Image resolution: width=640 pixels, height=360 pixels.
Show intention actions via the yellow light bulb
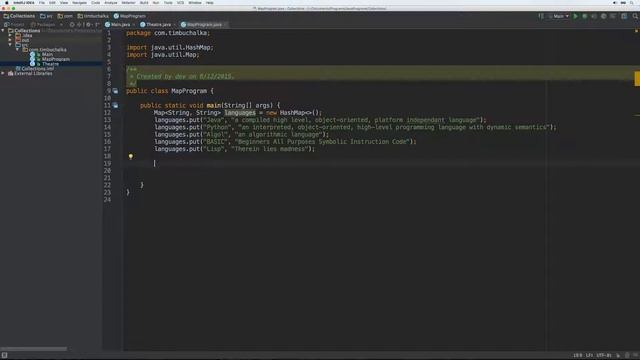[x=131, y=156]
